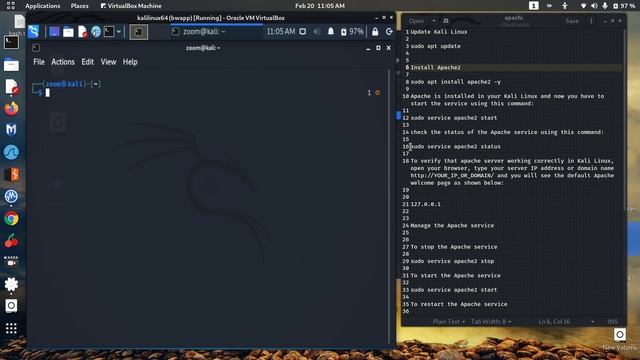Launch the text editor icon in Kali panel
The image size is (640, 360).
(x=82, y=31)
